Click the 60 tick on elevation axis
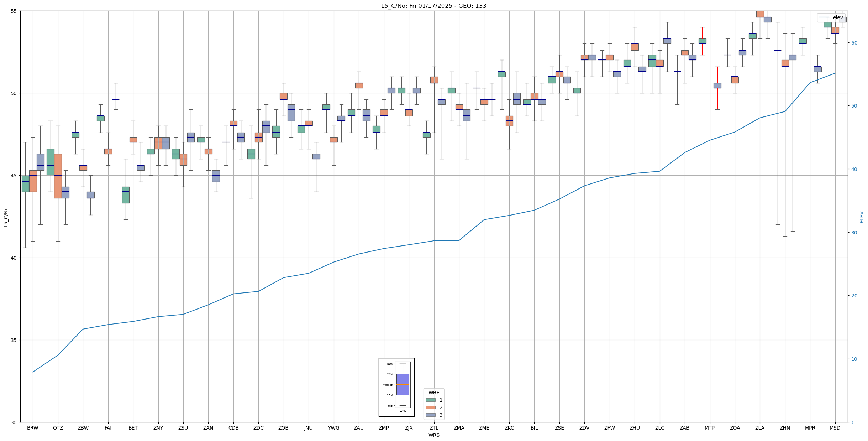The height and width of the screenshot is (441, 868). click(854, 43)
